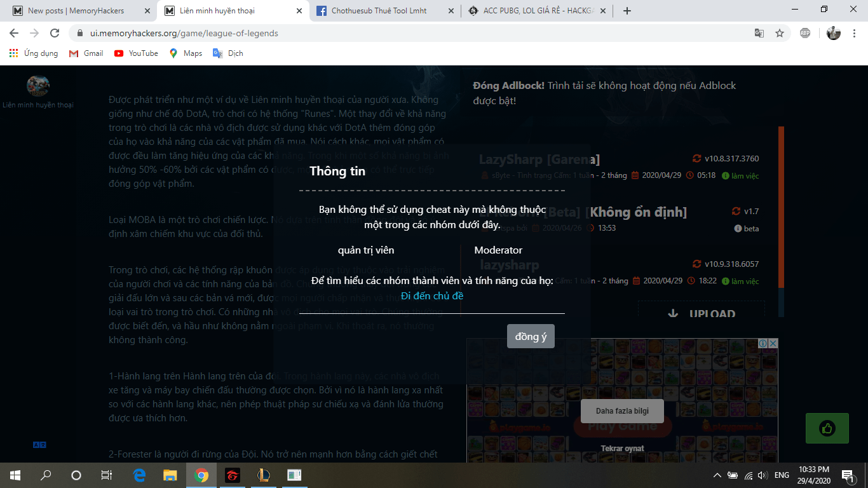The image size is (868, 488).
Task: Click the page language translate icon in sidebar
Action: tap(39, 445)
